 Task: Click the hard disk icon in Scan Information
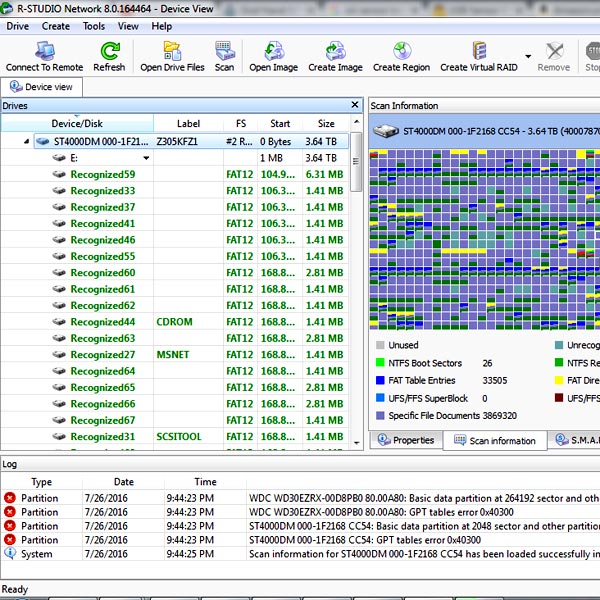pyautogui.click(x=386, y=131)
